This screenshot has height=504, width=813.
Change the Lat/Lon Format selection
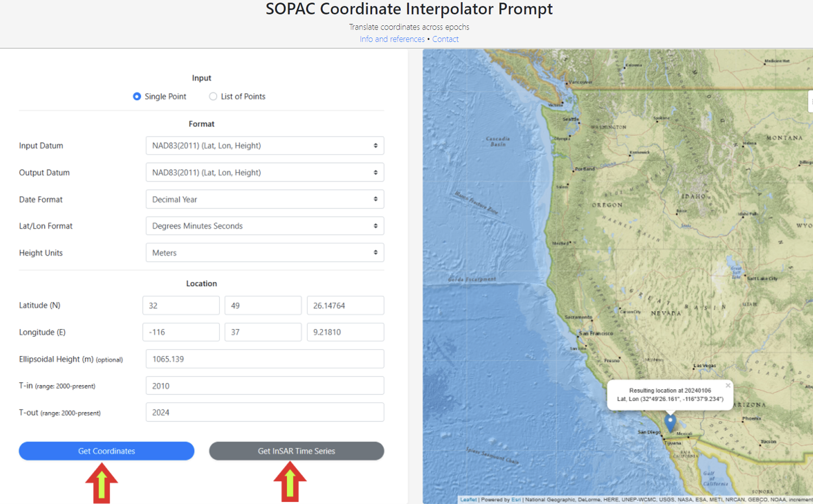265,226
